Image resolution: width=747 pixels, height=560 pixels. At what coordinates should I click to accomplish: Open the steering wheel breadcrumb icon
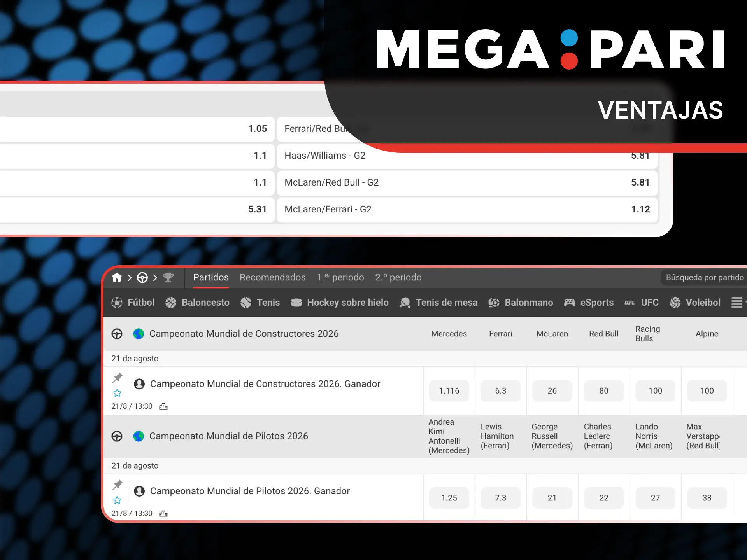(142, 278)
